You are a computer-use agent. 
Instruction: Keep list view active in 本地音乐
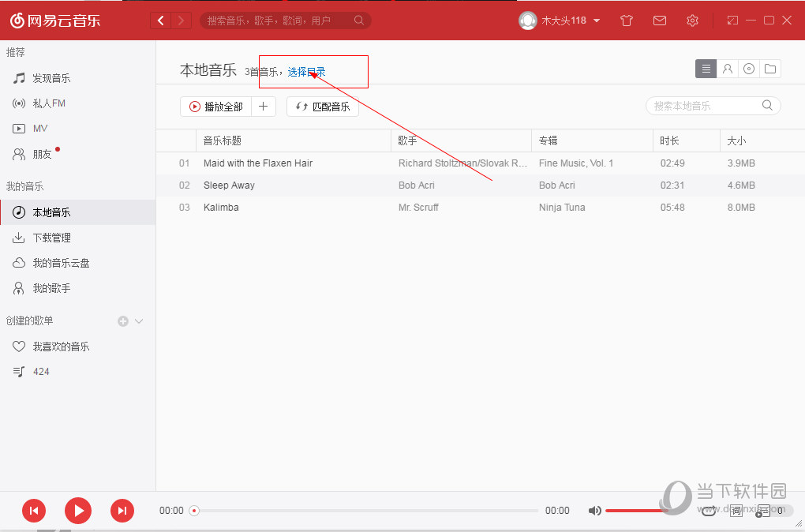706,69
